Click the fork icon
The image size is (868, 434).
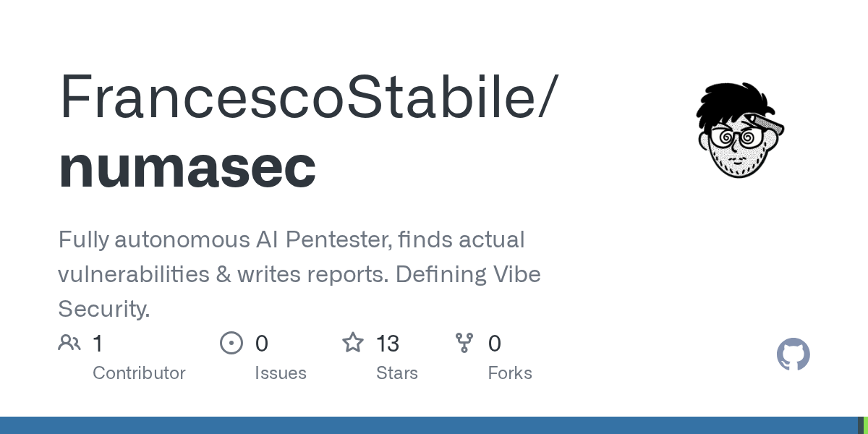pyautogui.click(x=464, y=343)
